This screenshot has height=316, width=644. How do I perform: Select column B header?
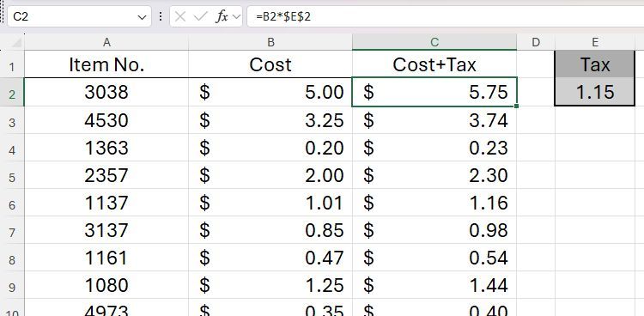coord(270,42)
